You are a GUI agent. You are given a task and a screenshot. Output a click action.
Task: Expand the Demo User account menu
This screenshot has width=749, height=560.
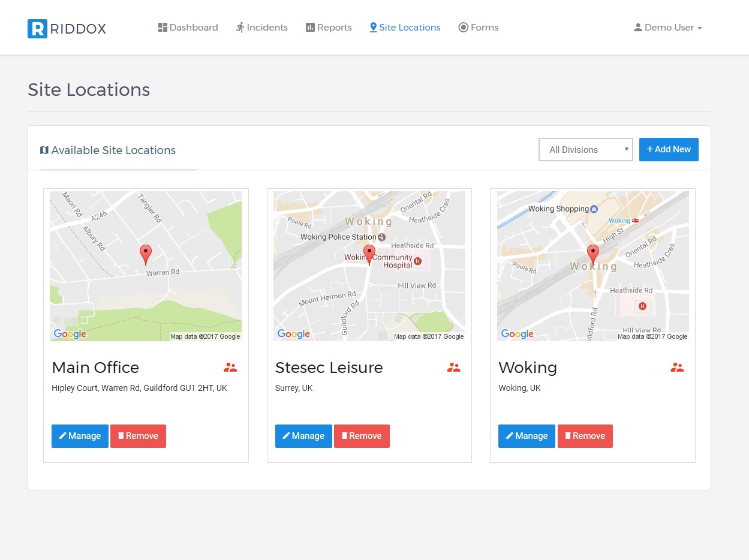coord(667,28)
